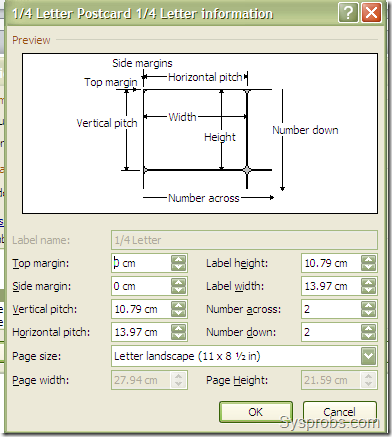The height and width of the screenshot is (437, 392).
Task: Decrease Vertical pitch with down arrow
Action: point(179,313)
